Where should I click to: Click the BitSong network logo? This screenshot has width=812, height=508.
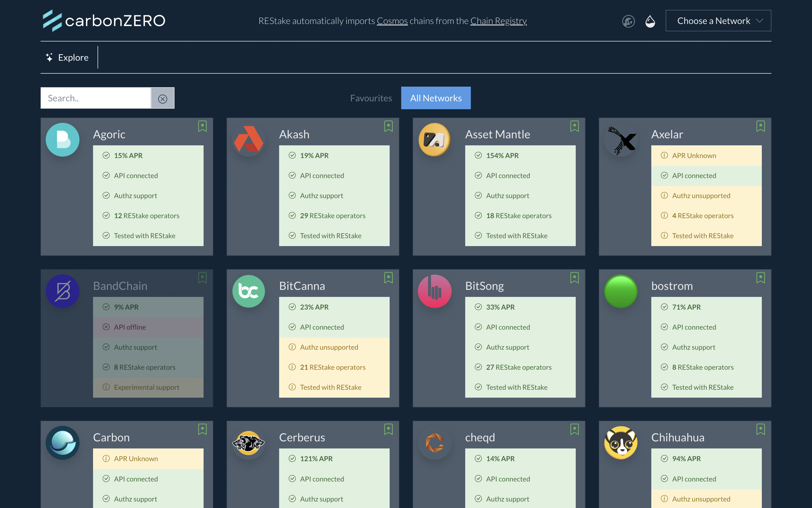pyautogui.click(x=434, y=291)
